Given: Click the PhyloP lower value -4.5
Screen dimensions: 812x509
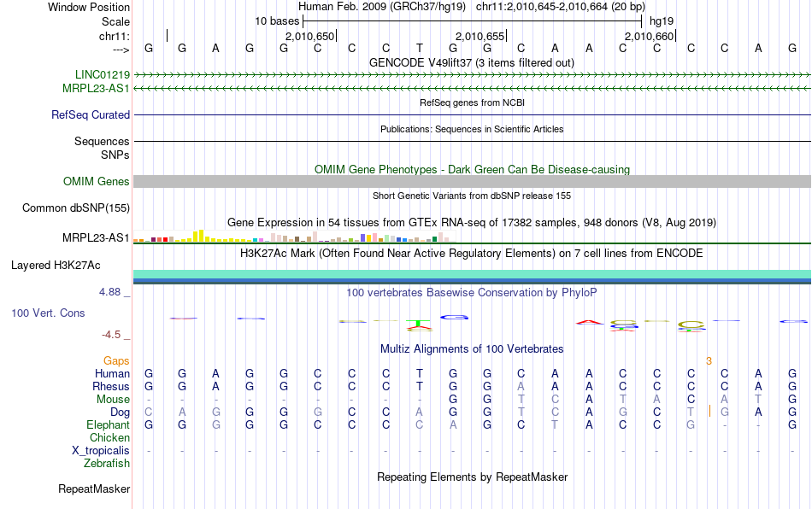Looking at the screenshot, I should tap(111, 335).
